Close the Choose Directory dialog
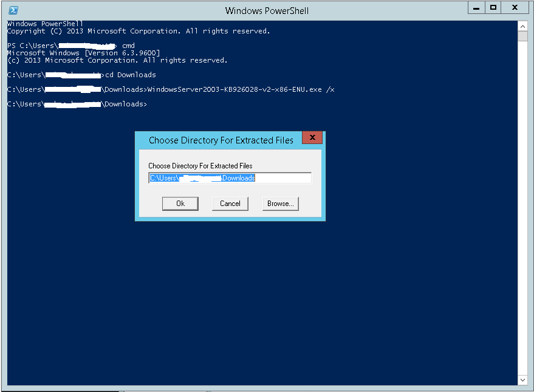The image size is (534, 392). tap(312, 137)
